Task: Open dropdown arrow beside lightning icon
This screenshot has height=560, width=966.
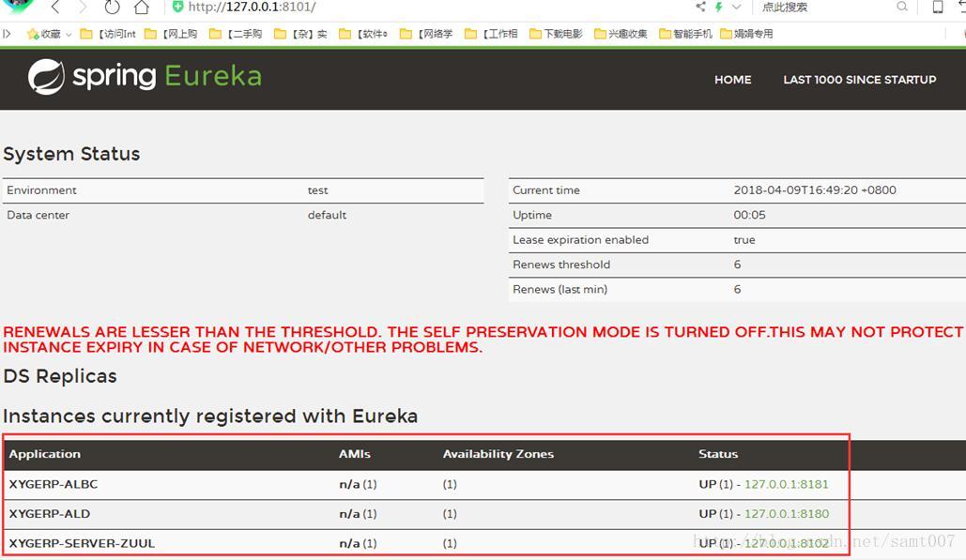Action: click(736, 7)
